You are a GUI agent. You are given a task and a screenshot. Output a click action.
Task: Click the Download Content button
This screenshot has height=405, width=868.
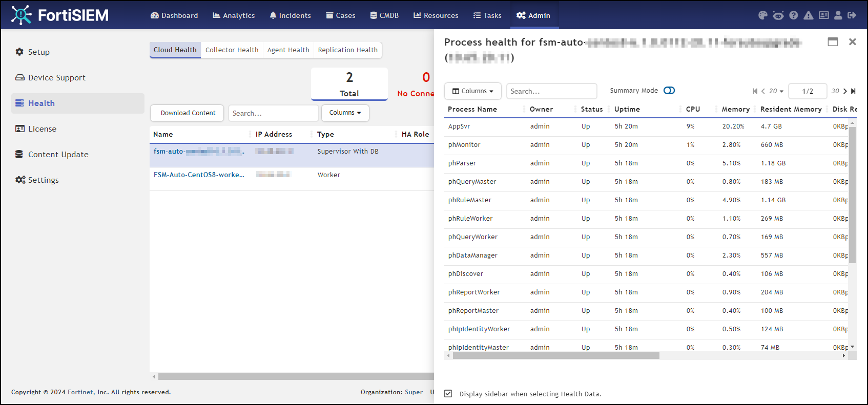click(x=188, y=113)
